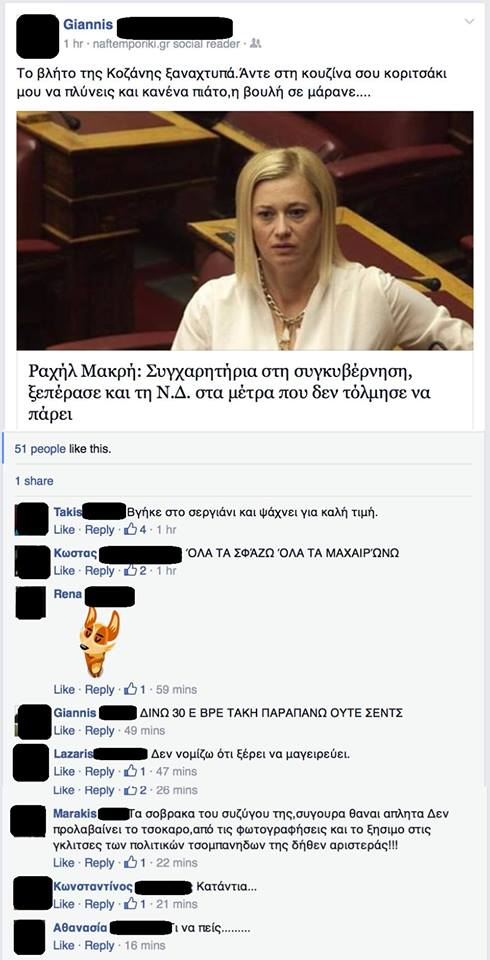The image size is (490, 960).
Task: Click the thumbs-up icon on Rena's comment
Action: pos(130,689)
